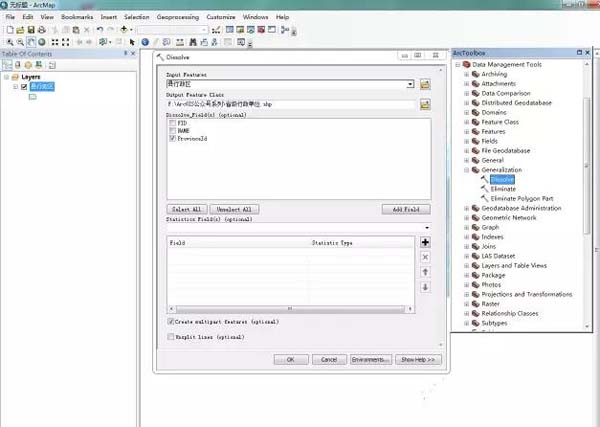The height and width of the screenshot is (427, 600).
Task: Click the Cancel button
Action: coord(329,360)
